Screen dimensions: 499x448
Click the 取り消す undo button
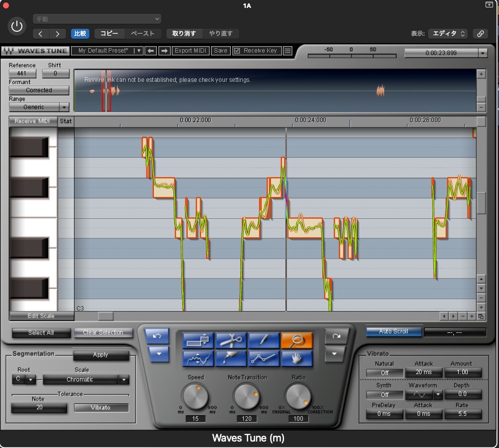coord(184,34)
